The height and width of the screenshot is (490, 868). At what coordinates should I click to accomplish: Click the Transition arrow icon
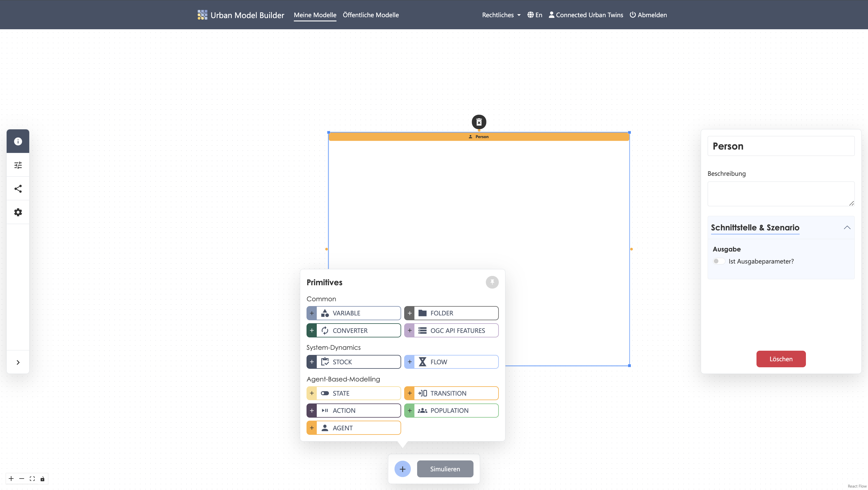pyautogui.click(x=422, y=393)
